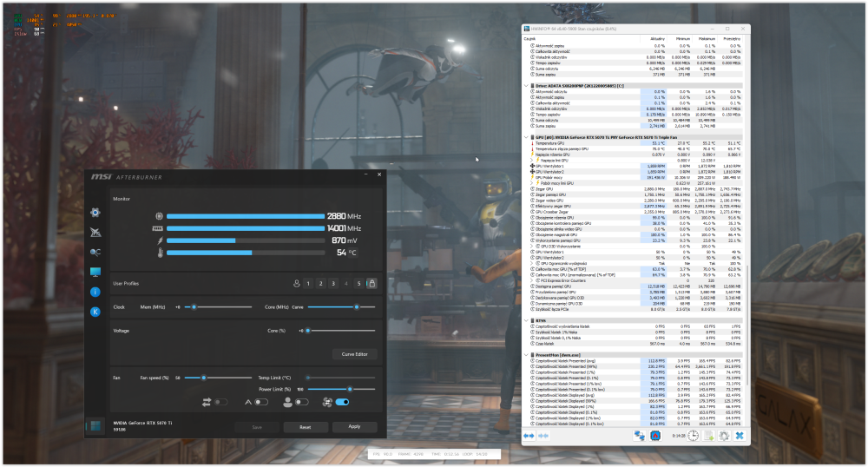Click the Kombustor K icon
The height and width of the screenshot is (467, 868).
tap(95, 312)
